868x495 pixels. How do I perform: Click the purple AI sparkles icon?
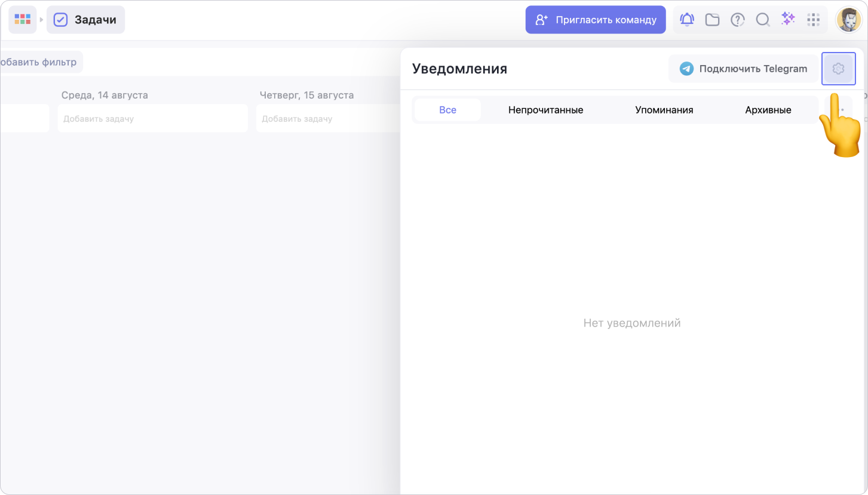[x=788, y=19]
